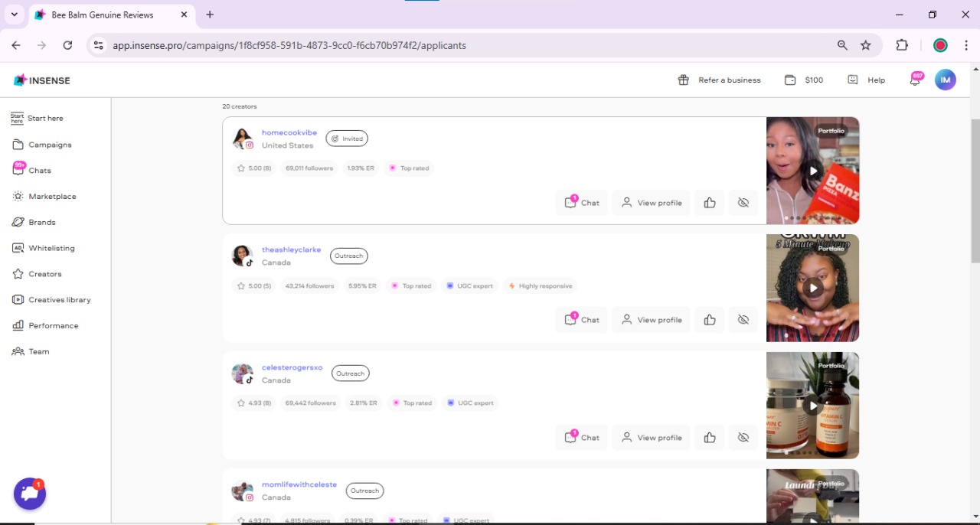The height and width of the screenshot is (525, 980).
Task: Click the 69,442 followers stat
Action: 310,403
